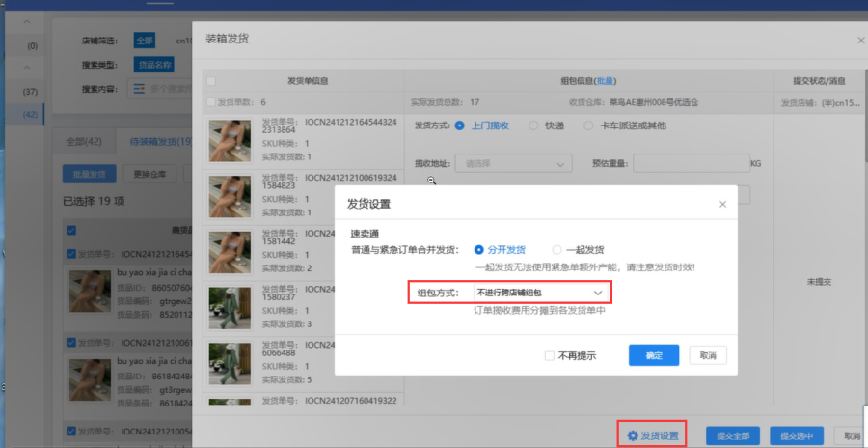
Task: Open thumbnail of order ending 1581442
Action: (230, 252)
